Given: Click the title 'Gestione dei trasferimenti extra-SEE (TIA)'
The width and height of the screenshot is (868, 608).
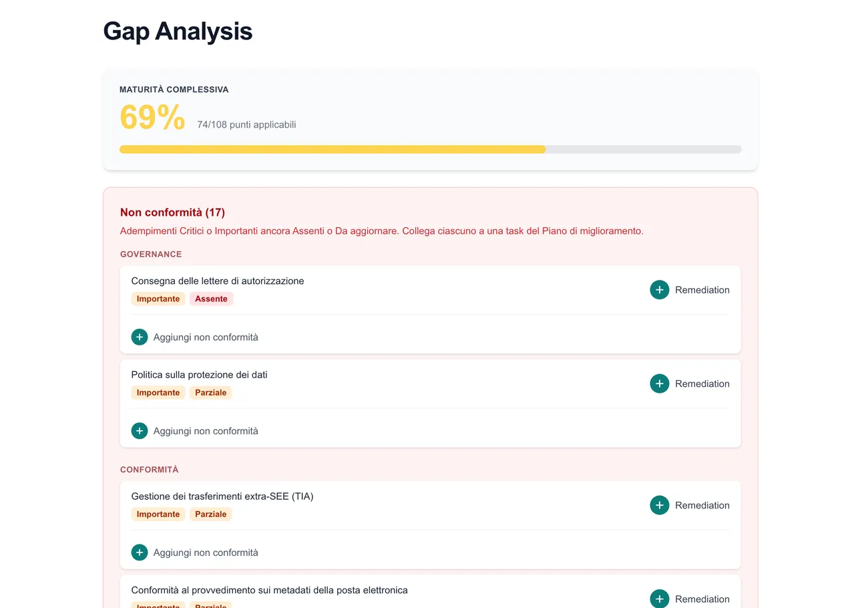Looking at the screenshot, I should click(x=222, y=496).
